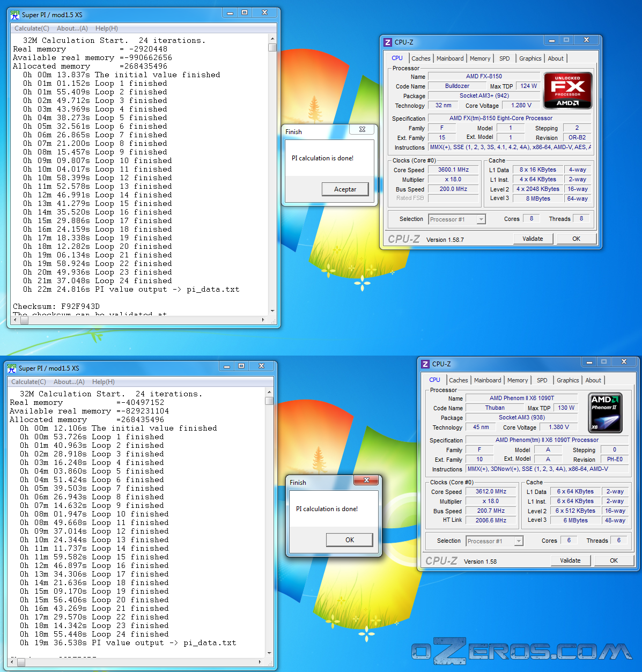Switch to the Memory tab in the FX-8150 CPU-Z window
Image resolution: width=642 pixels, height=672 pixels.
(x=480, y=58)
